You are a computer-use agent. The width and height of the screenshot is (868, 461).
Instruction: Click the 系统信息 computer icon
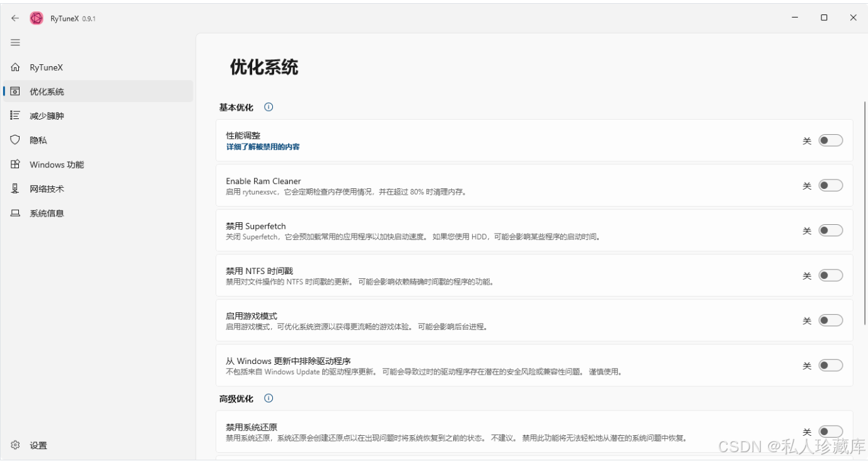point(16,213)
